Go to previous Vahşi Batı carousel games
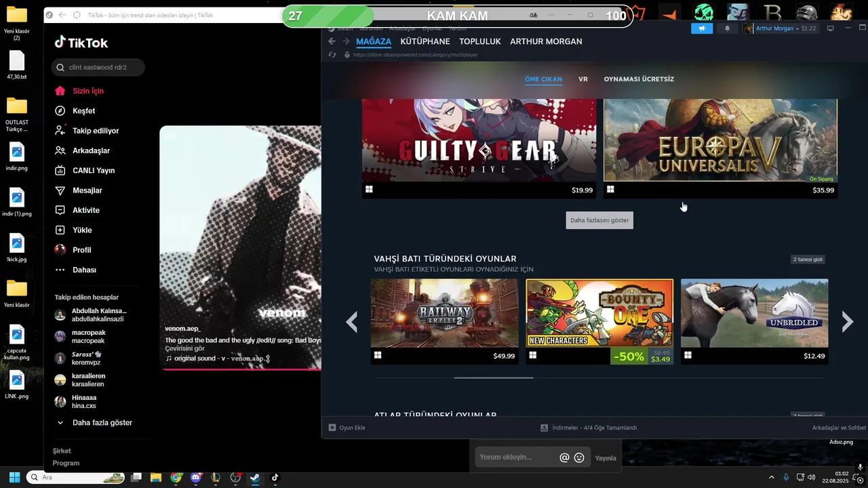 coord(351,322)
